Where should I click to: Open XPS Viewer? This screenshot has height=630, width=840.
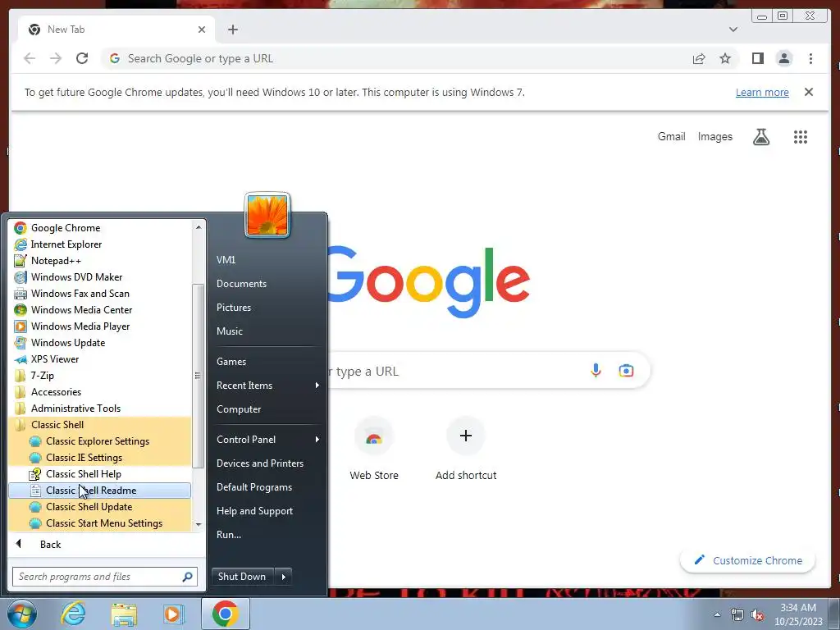pyautogui.click(x=99, y=359)
